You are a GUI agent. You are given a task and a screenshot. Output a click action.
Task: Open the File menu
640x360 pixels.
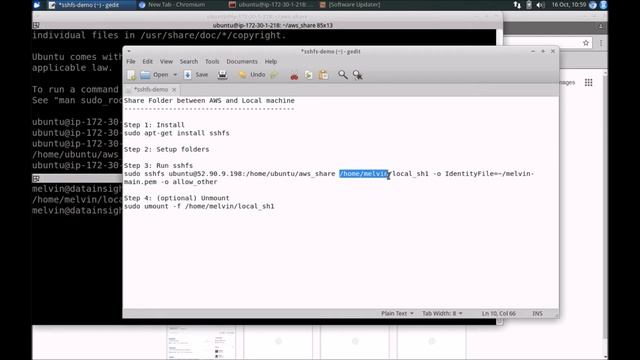(x=131, y=61)
